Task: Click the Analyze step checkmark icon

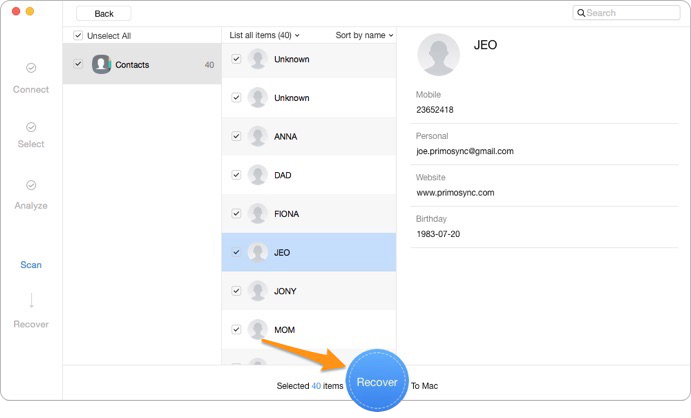Action: tap(31, 185)
